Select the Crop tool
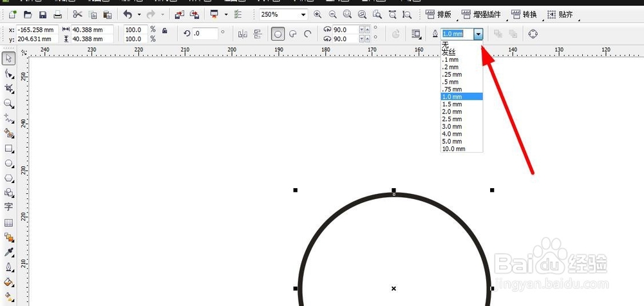Screen dimensions: 644x306 9,88
